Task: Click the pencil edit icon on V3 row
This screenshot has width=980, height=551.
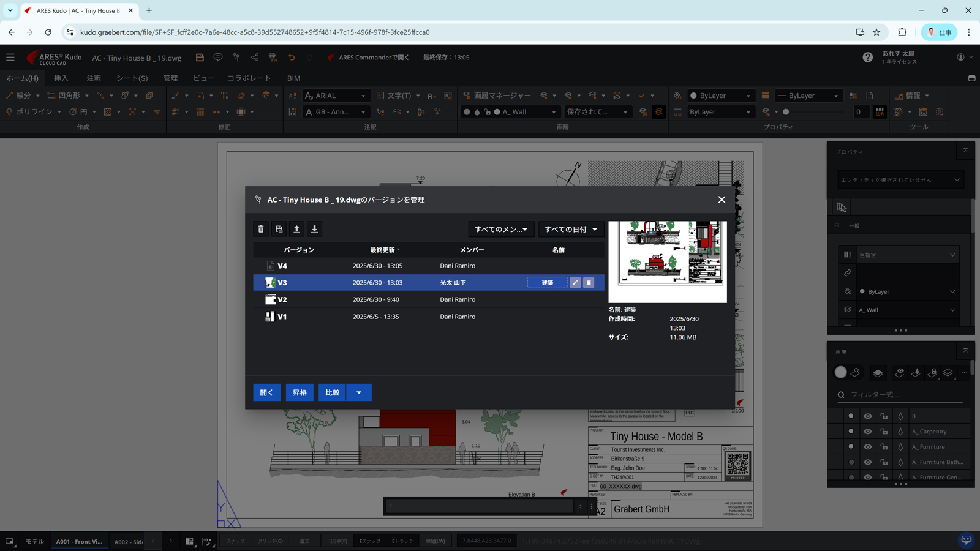Action: pyautogui.click(x=575, y=283)
